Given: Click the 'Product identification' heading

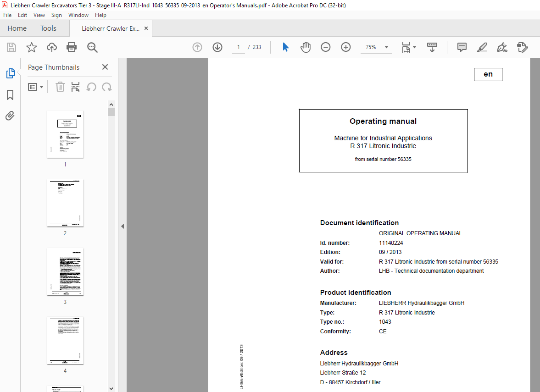Looking at the screenshot, I should coord(356,293).
